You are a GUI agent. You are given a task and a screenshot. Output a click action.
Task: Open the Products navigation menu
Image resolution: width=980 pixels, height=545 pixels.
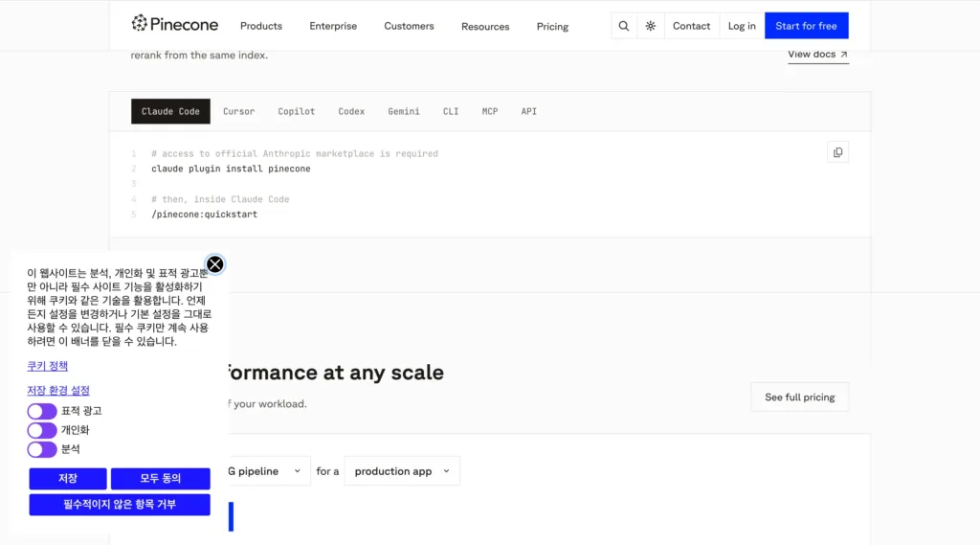pos(261,26)
